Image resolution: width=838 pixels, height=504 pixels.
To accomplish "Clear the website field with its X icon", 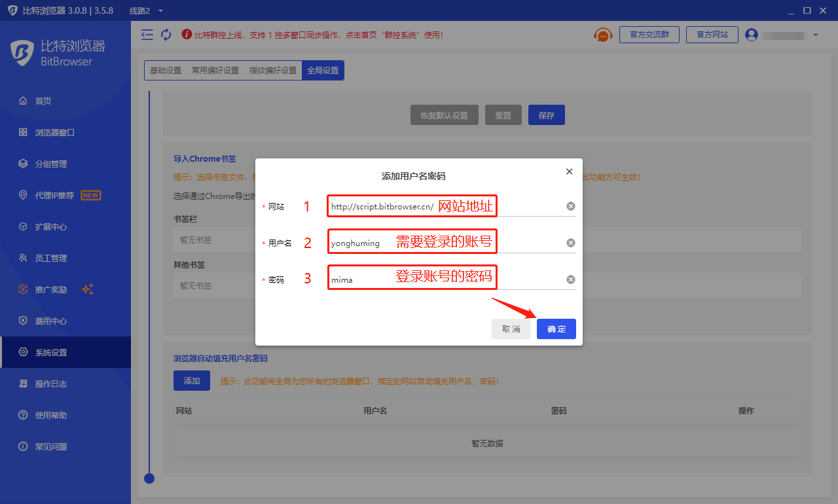I will (570, 206).
